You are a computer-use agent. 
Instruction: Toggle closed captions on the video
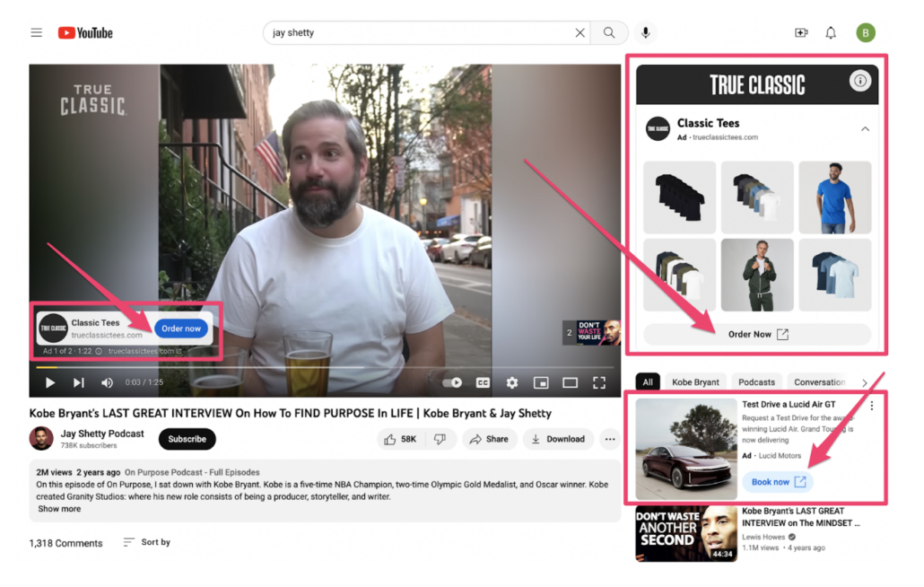483,382
